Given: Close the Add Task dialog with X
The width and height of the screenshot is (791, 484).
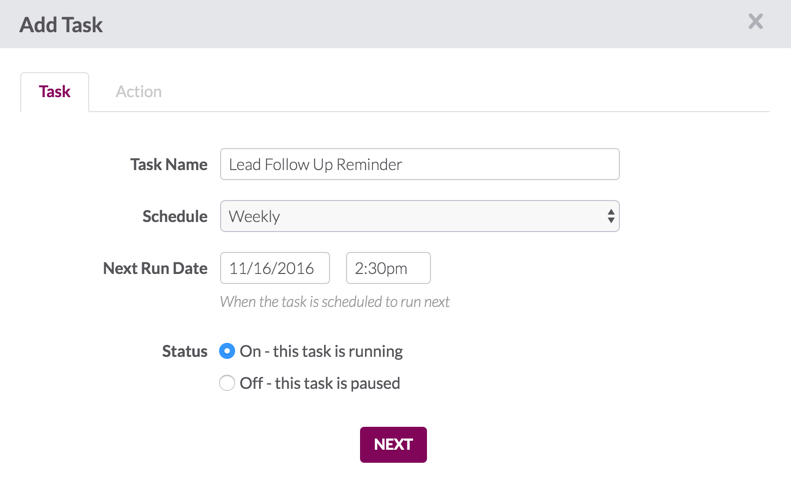Looking at the screenshot, I should 755,21.
